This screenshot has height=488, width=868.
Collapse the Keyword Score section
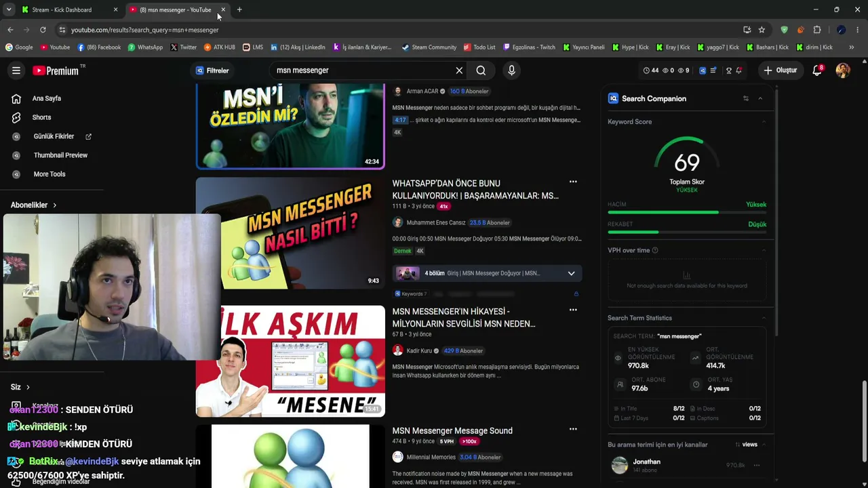764,122
